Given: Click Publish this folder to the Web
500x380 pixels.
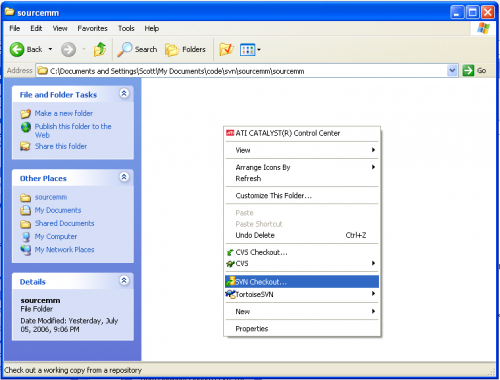Looking at the screenshot, I should (x=73, y=131).
